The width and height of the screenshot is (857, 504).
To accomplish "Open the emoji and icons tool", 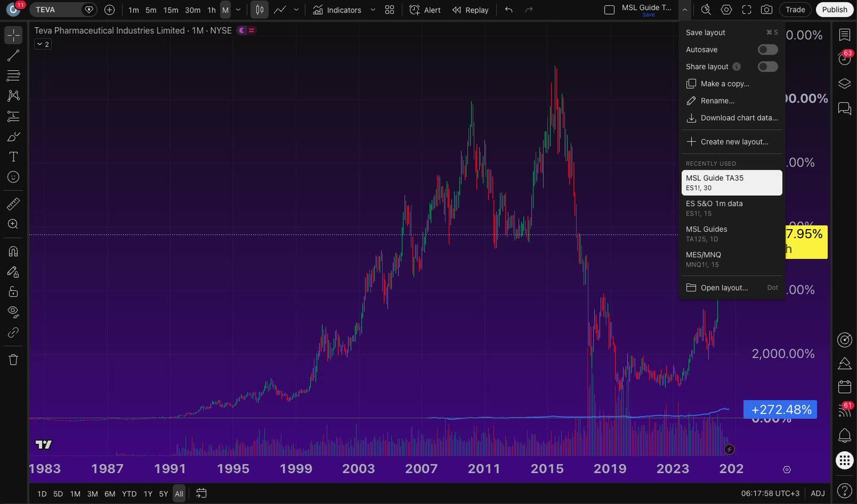I will [x=13, y=177].
